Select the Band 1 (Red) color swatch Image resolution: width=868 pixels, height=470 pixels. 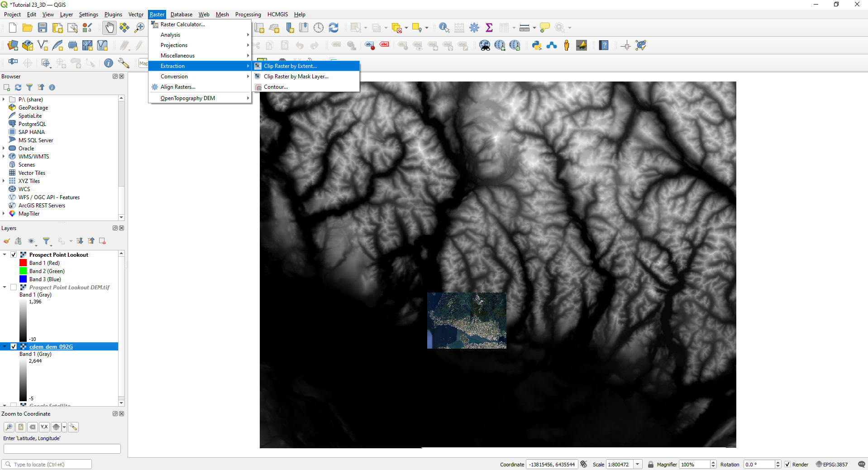click(23, 263)
